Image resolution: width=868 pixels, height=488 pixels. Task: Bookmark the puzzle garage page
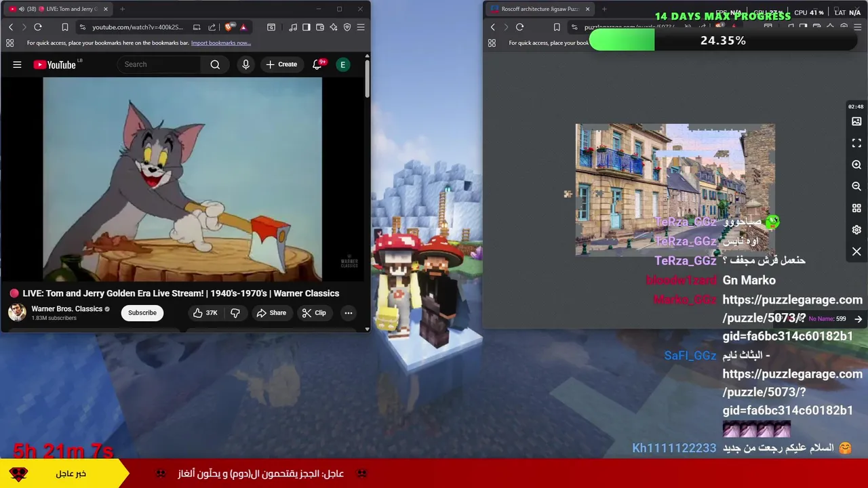coord(557,27)
